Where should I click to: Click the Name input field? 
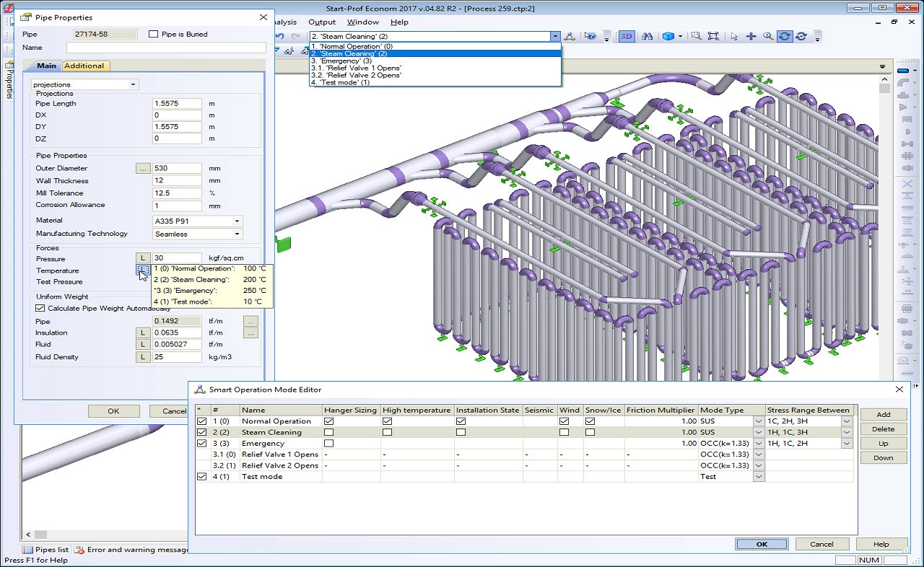tap(166, 48)
